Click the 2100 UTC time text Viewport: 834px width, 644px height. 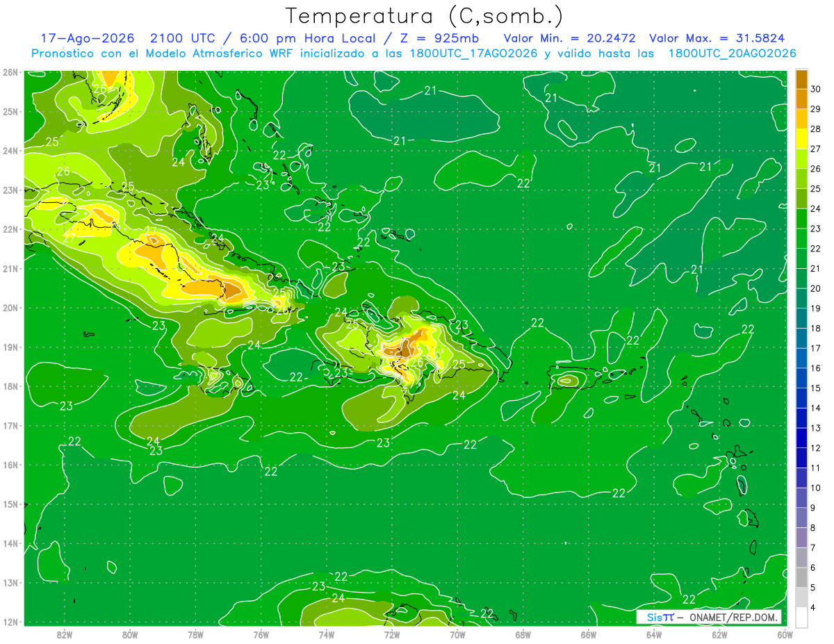(x=185, y=38)
